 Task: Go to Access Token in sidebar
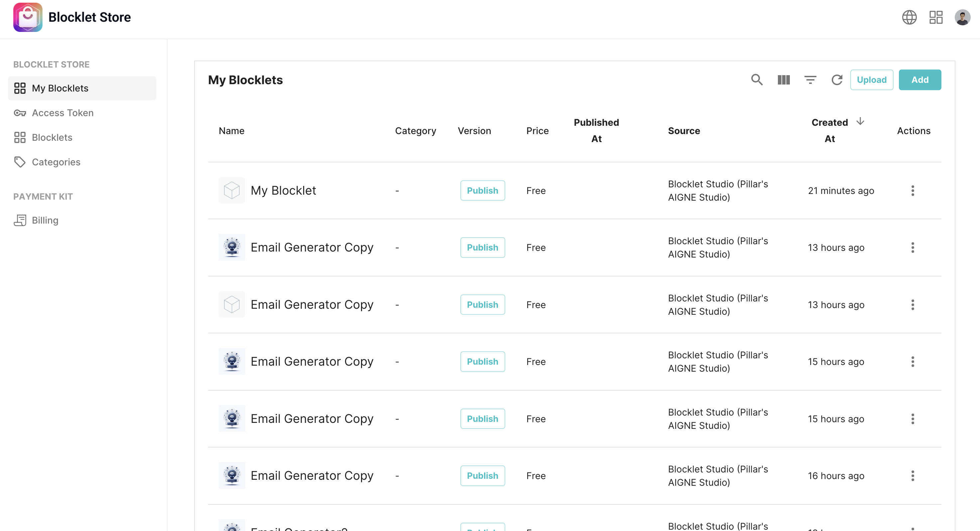62,113
